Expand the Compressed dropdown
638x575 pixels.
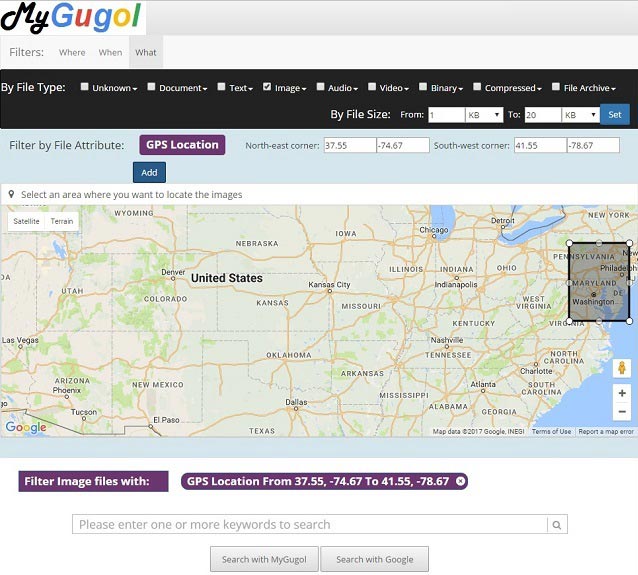(513, 88)
